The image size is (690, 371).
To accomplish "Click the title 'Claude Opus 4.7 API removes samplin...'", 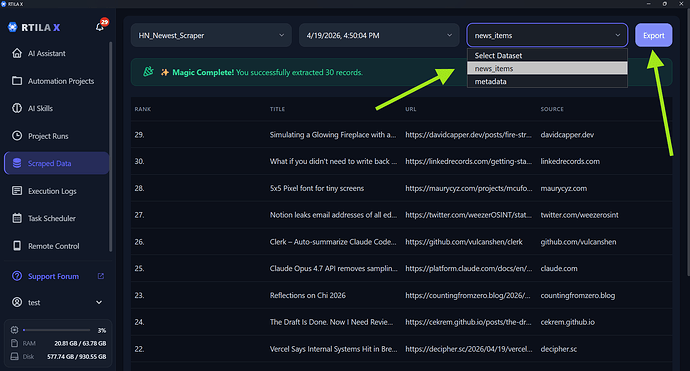I will tap(334, 268).
